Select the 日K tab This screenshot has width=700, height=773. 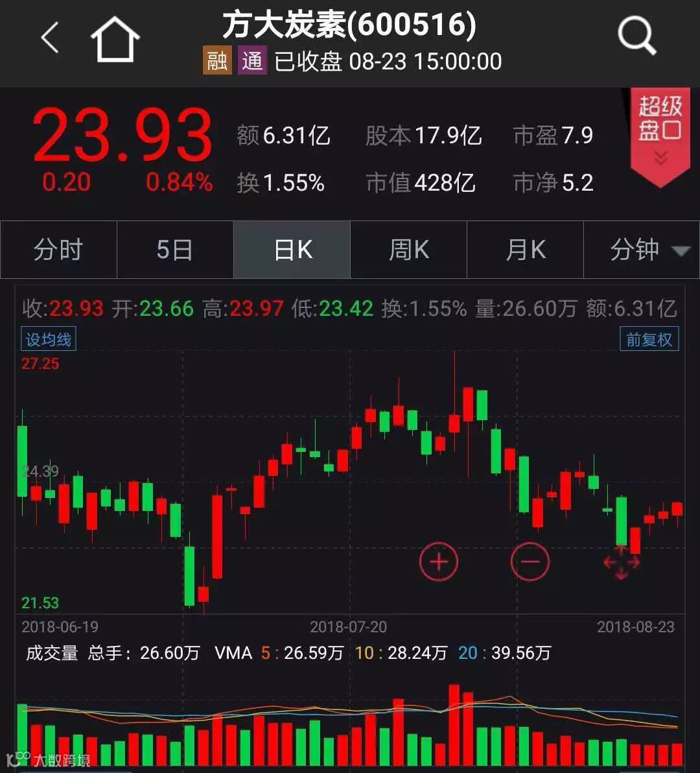292,250
